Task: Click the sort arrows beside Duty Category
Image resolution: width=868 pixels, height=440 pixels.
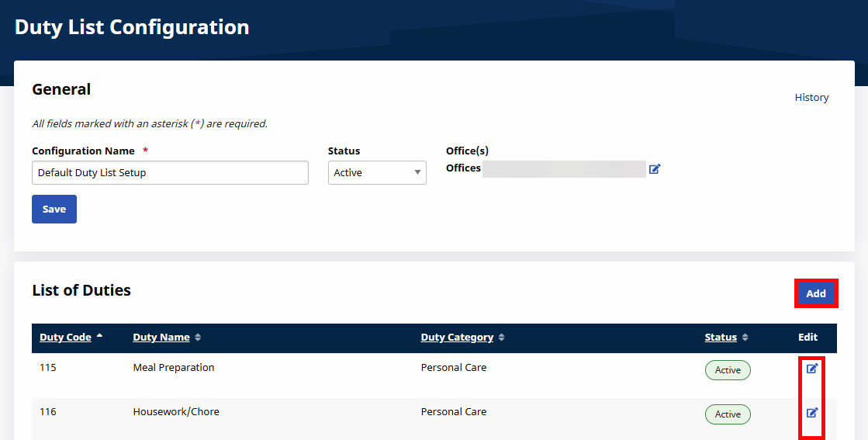Action: [x=501, y=338]
